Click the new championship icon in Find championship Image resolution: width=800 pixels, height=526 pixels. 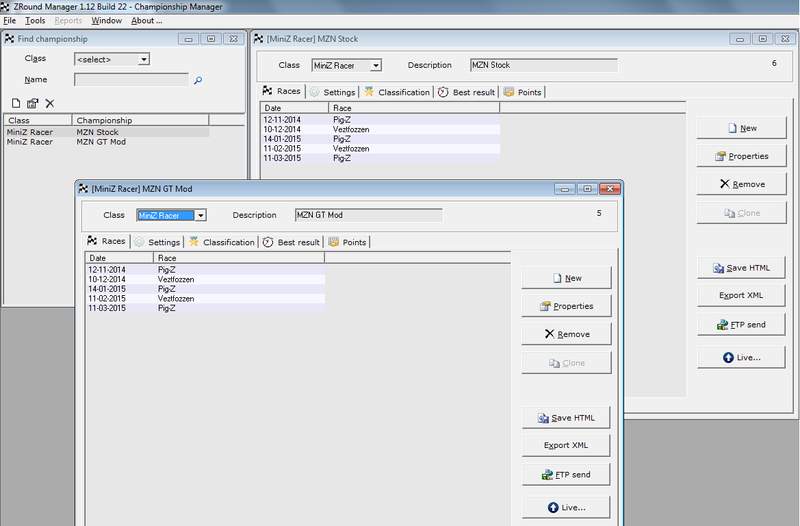16,103
